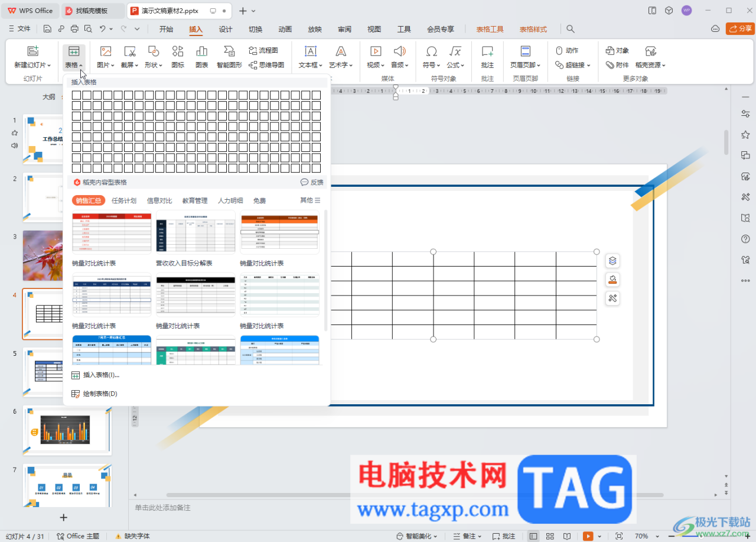This screenshot has width=756, height=542.
Task: Open 页眉页脚 (Header and Footer)
Action: 526,57
